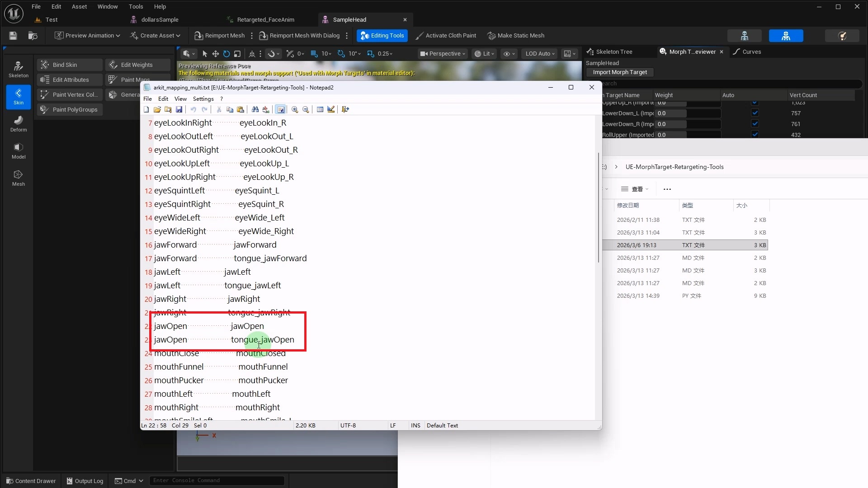
Task: Adjust the Weight slider for RollUpper
Action: (686, 134)
